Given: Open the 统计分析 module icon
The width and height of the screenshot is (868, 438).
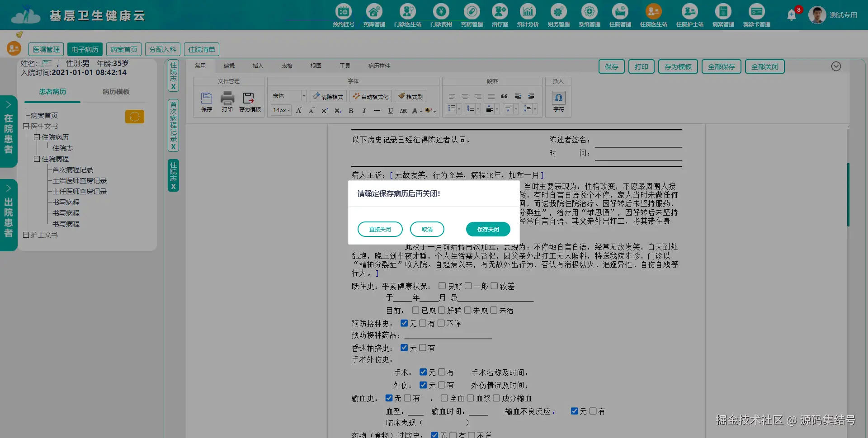Looking at the screenshot, I should tap(528, 11).
